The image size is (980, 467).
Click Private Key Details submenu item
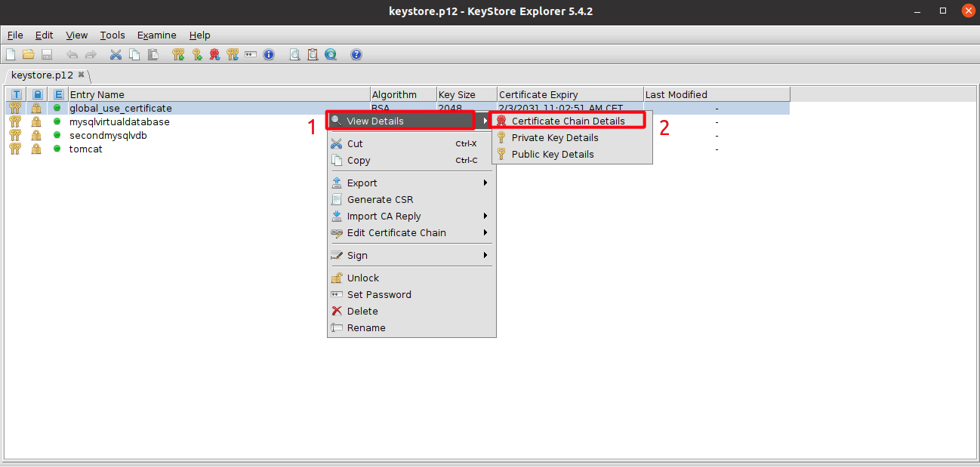tap(554, 137)
